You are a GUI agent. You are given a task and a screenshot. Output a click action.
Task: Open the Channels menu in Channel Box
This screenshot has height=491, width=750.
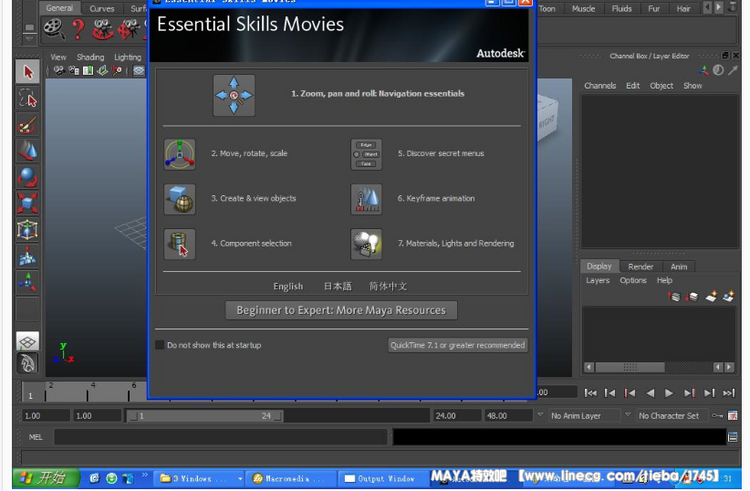tap(600, 86)
